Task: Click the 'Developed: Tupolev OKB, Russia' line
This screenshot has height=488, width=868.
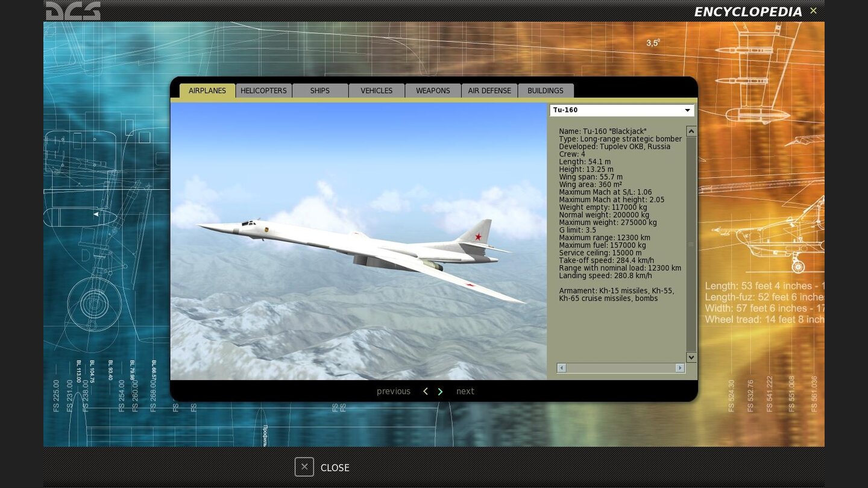Action: pyautogui.click(x=614, y=146)
